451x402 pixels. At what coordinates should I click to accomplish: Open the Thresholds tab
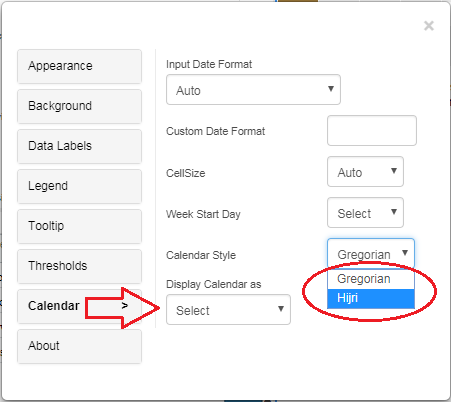coord(79,266)
